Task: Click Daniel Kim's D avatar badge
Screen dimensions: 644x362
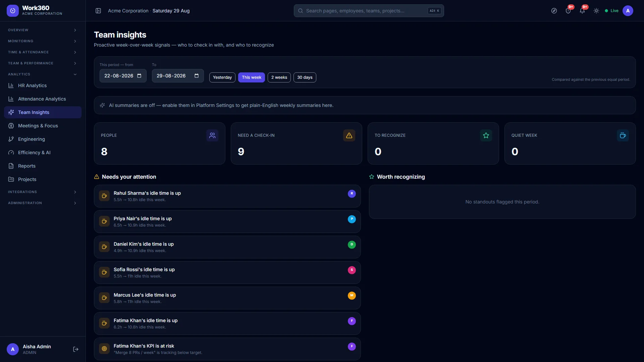Action: click(352, 244)
